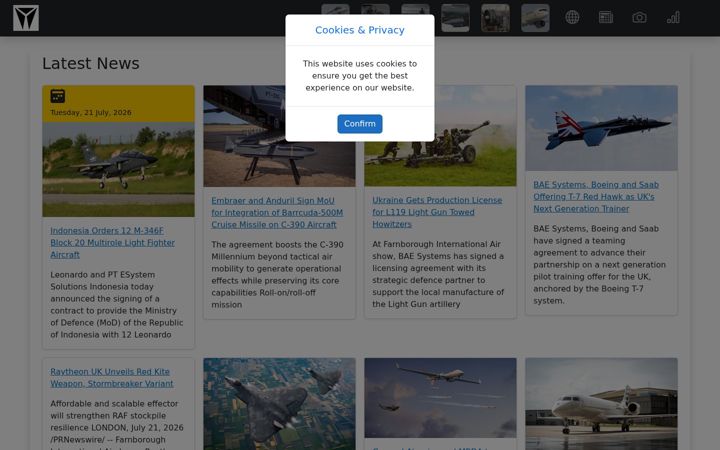Open the Embraer and Anduril Sign MoU article

pyautogui.click(x=277, y=213)
